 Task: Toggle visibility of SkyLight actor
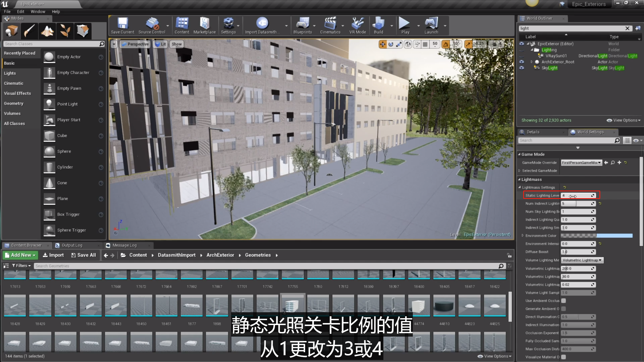[522, 68]
